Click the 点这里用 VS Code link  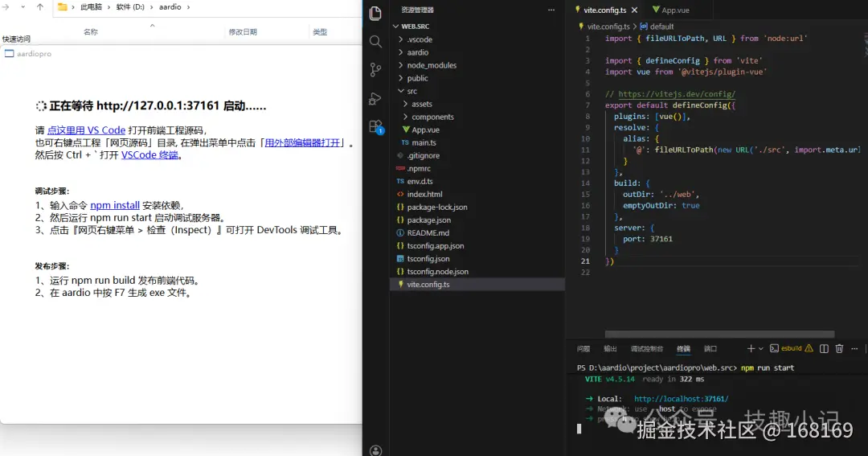click(x=86, y=130)
